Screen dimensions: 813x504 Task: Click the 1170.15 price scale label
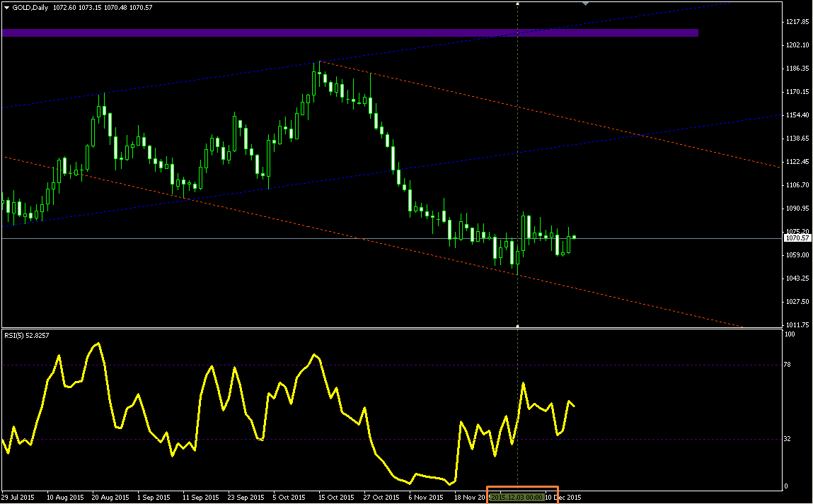click(797, 92)
